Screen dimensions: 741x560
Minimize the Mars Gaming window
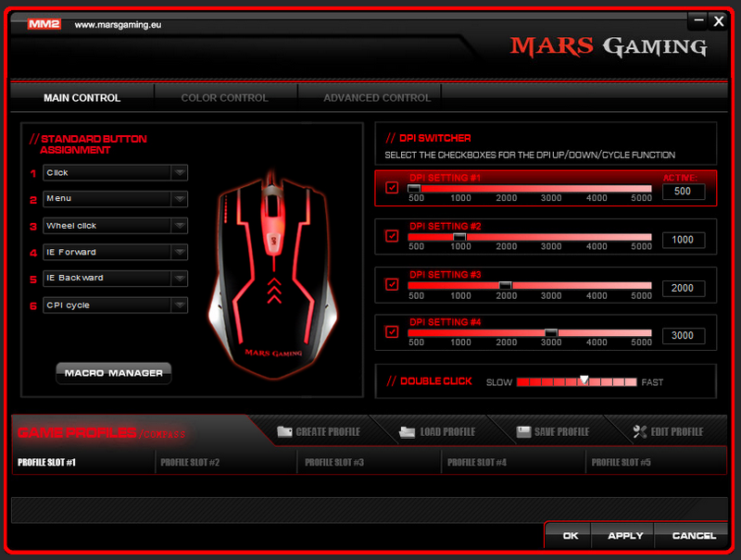(698, 20)
